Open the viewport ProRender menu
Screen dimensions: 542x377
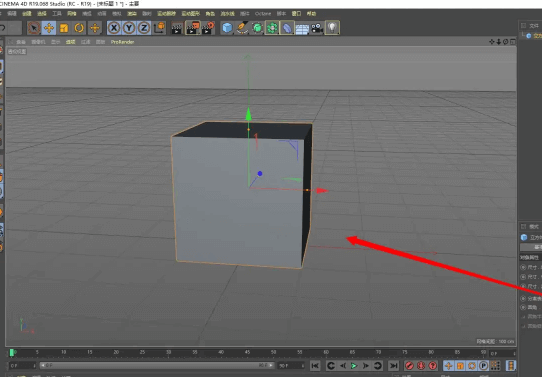(x=122, y=42)
